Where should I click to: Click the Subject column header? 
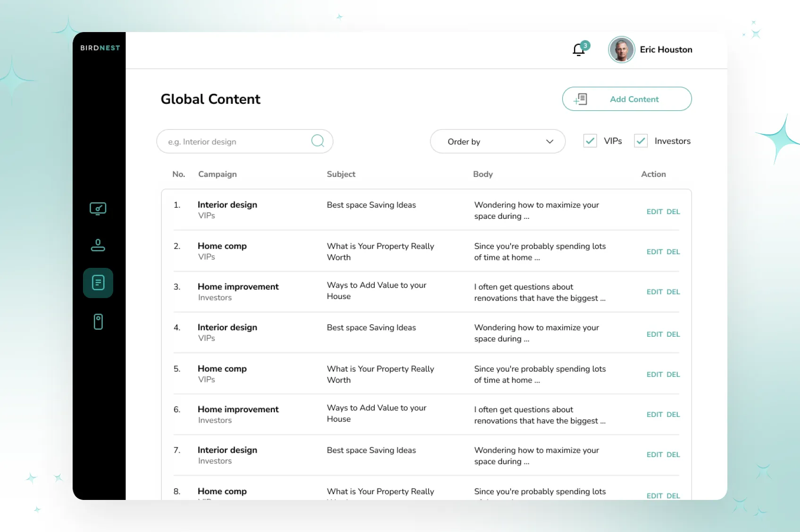[x=341, y=174]
